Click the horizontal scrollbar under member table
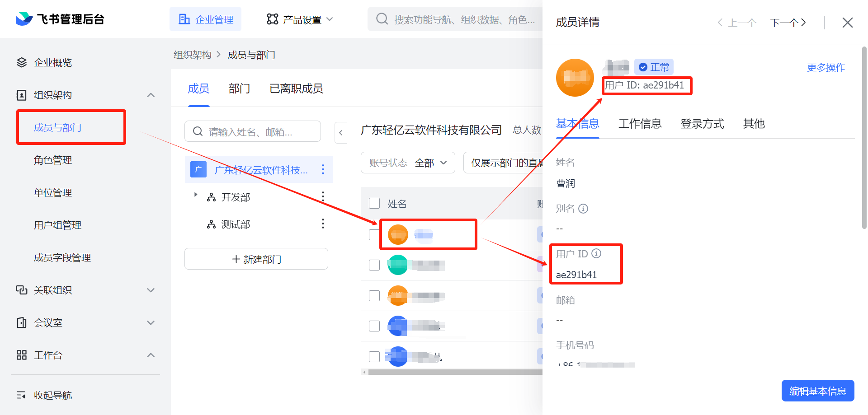Image resolution: width=868 pixels, height=415 pixels. (455, 372)
